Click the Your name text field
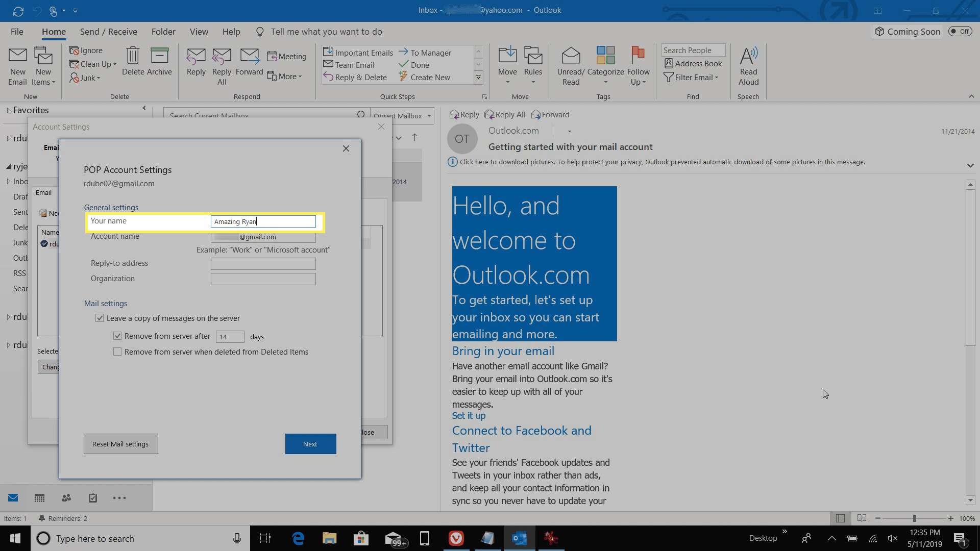The width and height of the screenshot is (980, 551). click(263, 221)
